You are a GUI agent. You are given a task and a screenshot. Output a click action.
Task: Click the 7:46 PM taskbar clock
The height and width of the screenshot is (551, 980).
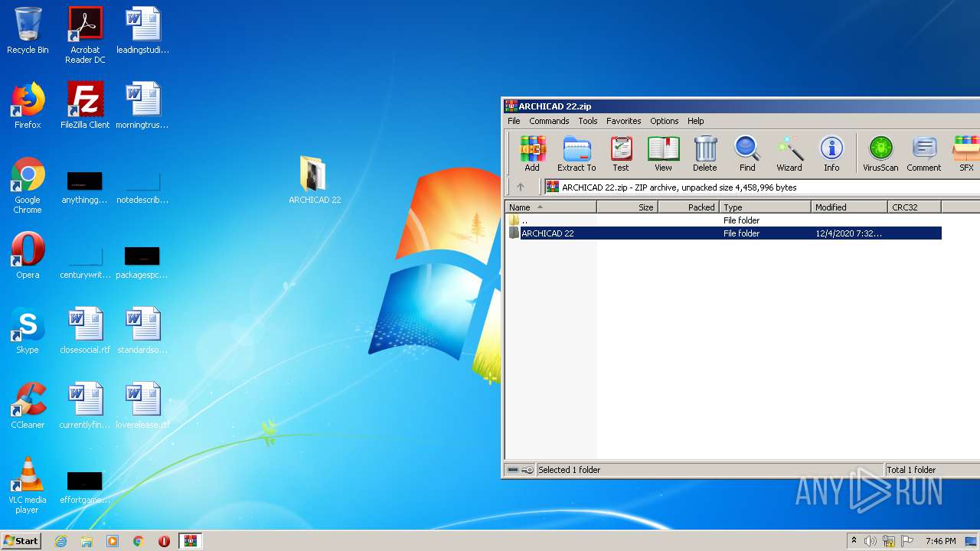click(x=940, y=541)
